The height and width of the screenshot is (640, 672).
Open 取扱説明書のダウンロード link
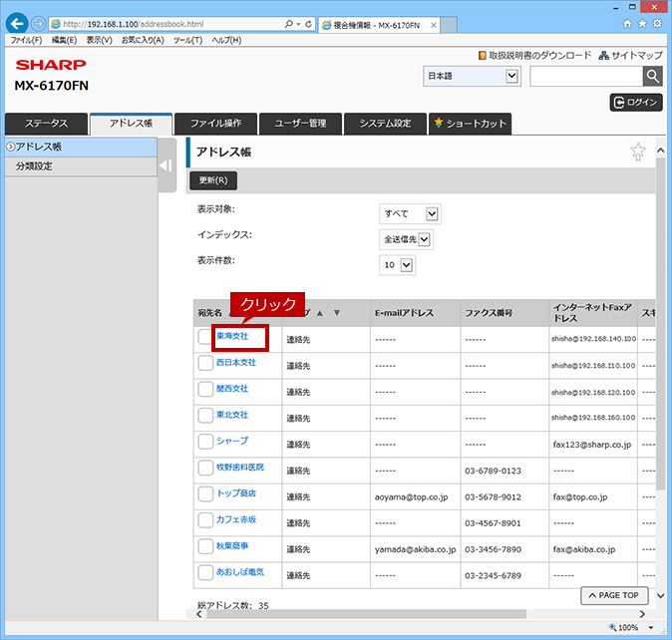tap(534, 55)
